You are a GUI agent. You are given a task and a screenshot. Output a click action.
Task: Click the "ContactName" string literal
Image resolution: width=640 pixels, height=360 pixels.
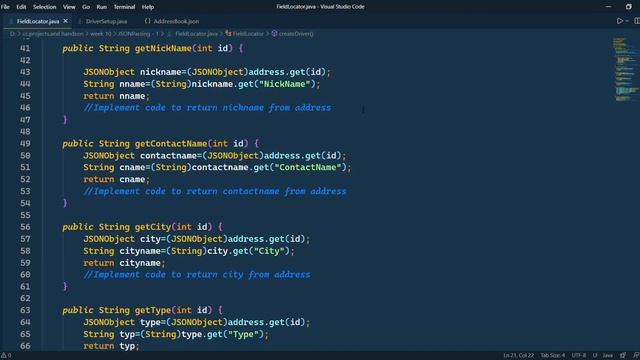point(308,167)
